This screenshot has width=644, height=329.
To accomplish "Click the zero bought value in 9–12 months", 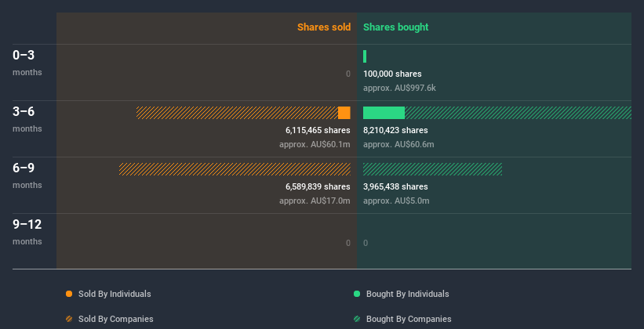I will click(366, 243).
